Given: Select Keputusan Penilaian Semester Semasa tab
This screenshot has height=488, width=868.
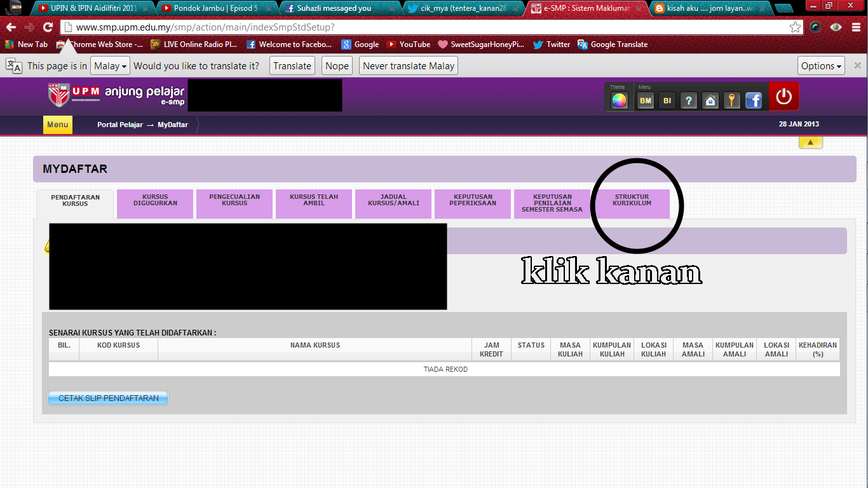Looking at the screenshot, I should click(552, 203).
